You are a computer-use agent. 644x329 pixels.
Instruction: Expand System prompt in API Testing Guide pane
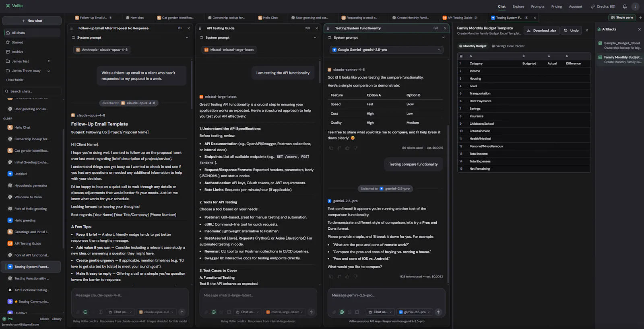258,37
